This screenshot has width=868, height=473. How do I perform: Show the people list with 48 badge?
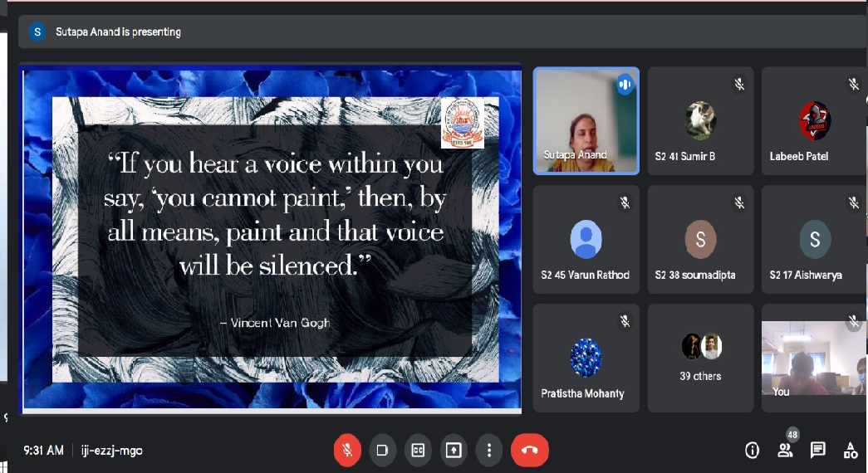[x=785, y=450]
